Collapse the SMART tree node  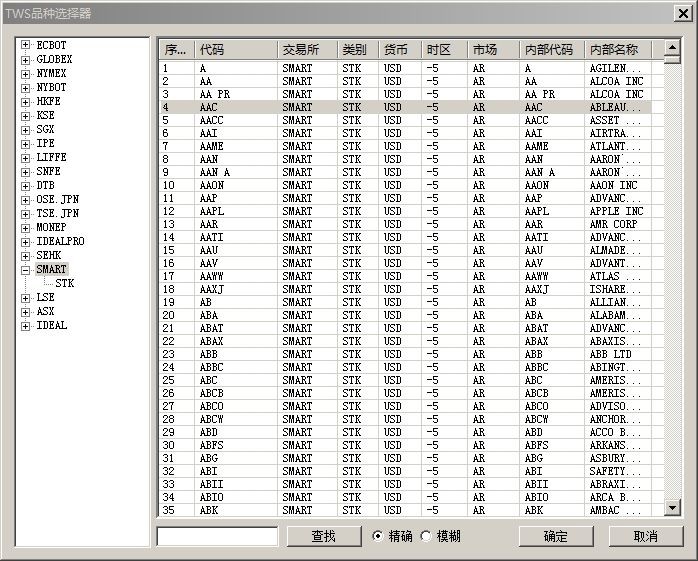click(26, 270)
